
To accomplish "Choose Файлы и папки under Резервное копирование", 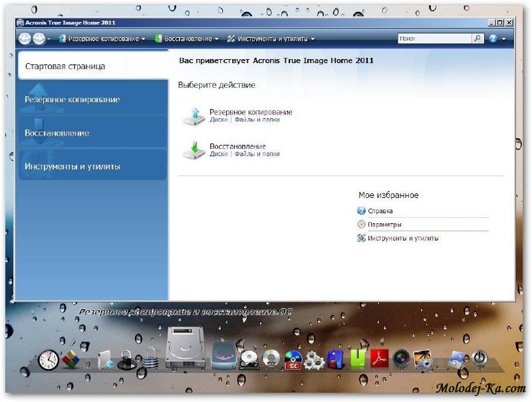I will tap(257, 120).
